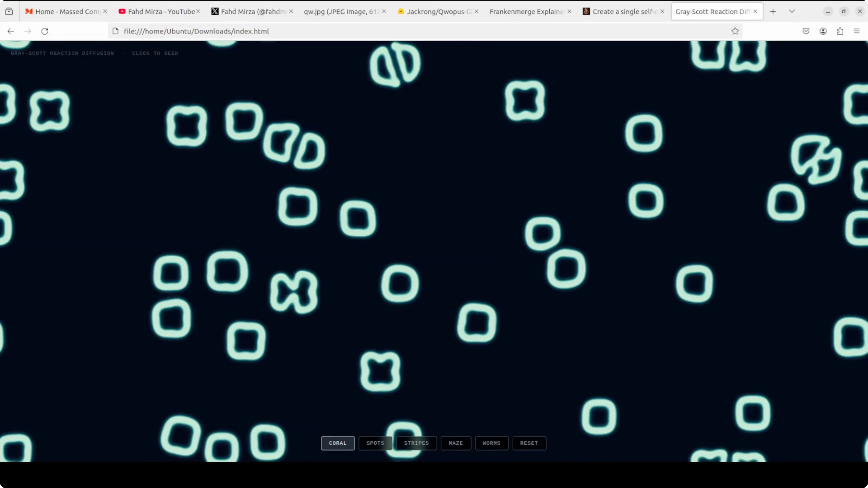Select the CORAL preset
The height and width of the screenshot is (488, 868).
338,443
